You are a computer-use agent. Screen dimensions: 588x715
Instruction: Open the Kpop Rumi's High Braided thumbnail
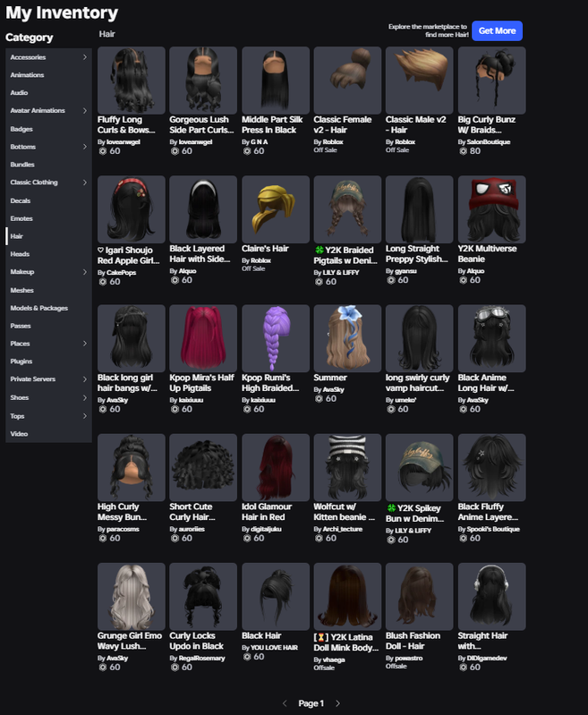pos(276,338)
